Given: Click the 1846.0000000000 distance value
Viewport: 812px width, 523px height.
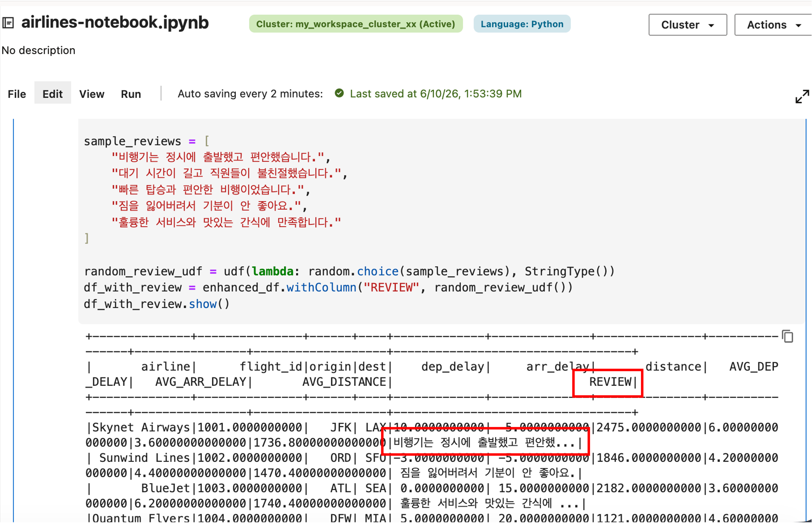Looking at the screenshot, I should click(x=649, y=458).
